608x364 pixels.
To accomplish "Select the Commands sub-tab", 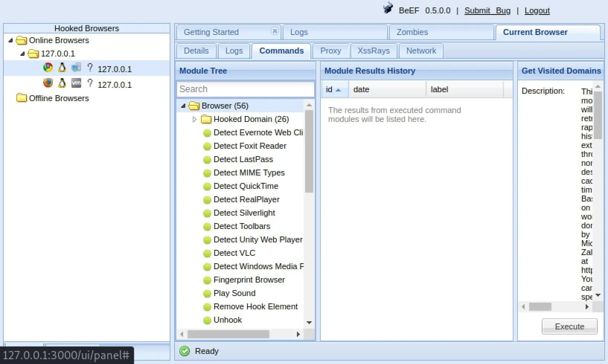I will 281,51.
